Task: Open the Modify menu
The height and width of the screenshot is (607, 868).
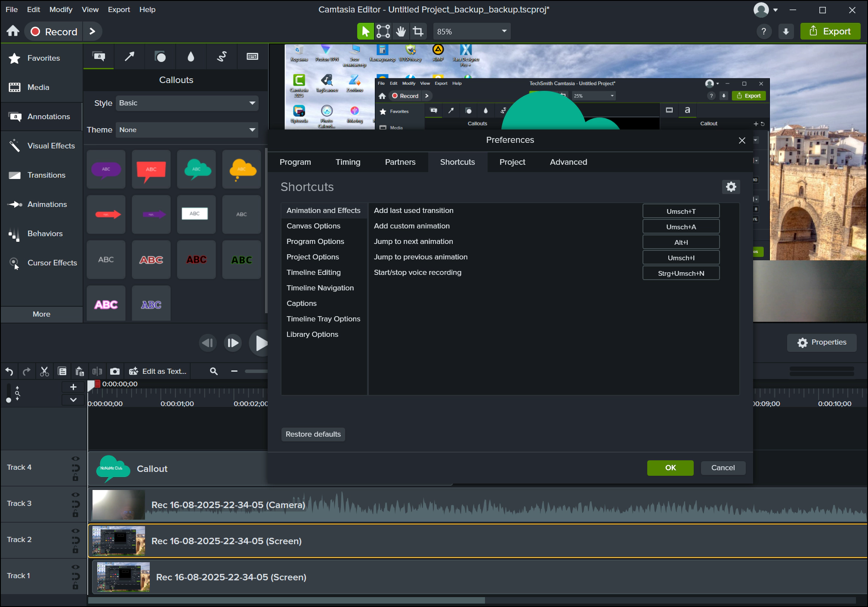Action: (x=61, y=9)
